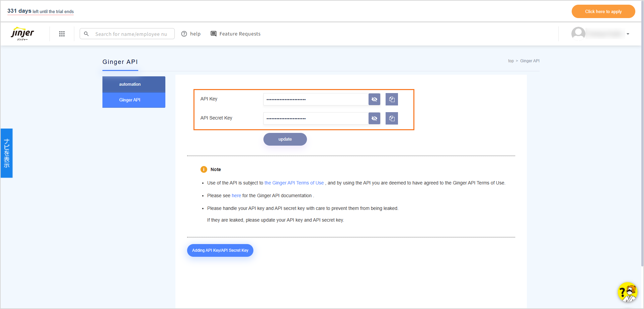Click the 'Ginger API' breadcrumb text
The height and width of the screenshot is (309, 644).
530,61
